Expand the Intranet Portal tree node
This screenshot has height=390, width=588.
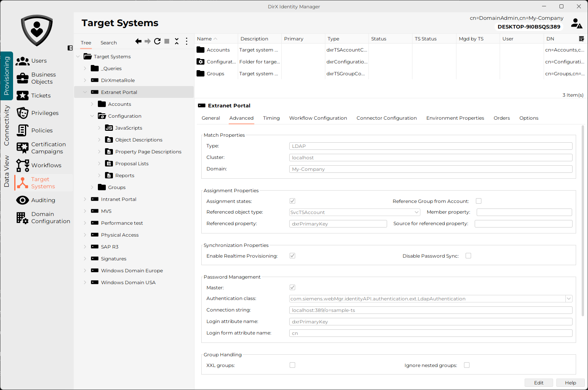[x=85, y=199]
